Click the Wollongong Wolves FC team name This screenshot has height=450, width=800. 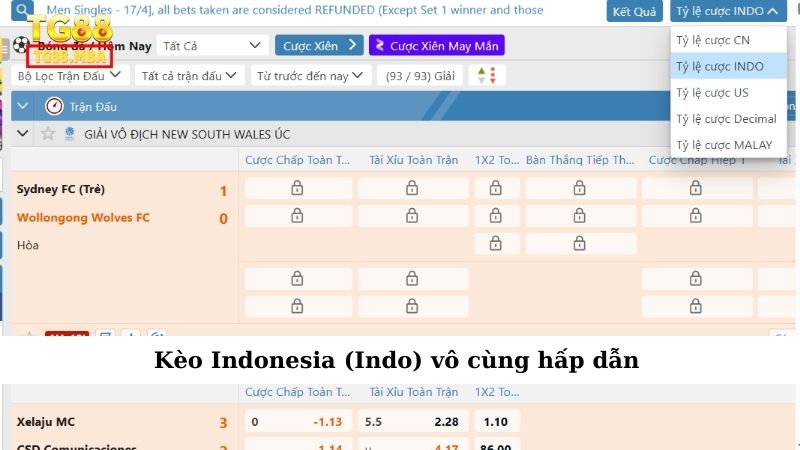[83, 218]
